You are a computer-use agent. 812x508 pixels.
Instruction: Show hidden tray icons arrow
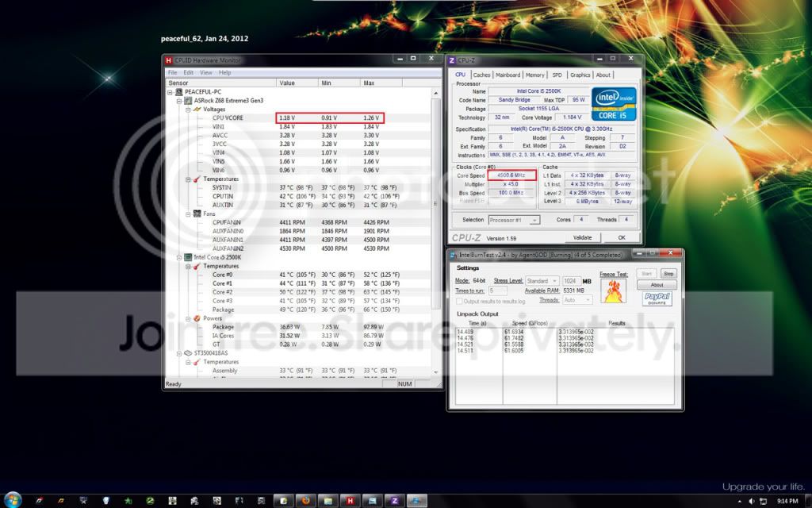coord(739,502)
